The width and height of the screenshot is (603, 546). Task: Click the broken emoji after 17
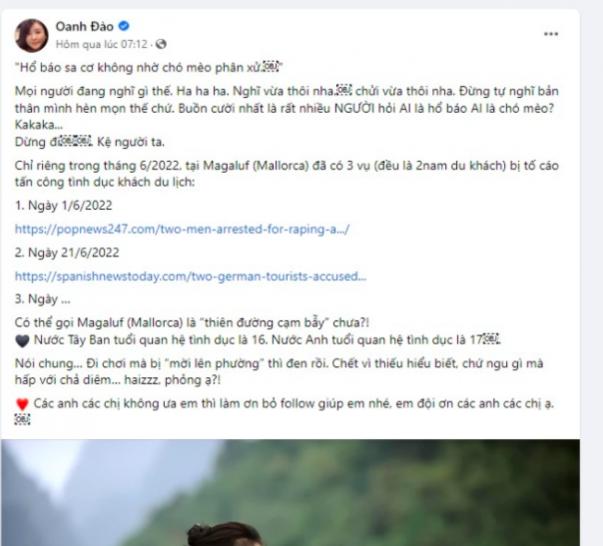(x=491, y=340)
